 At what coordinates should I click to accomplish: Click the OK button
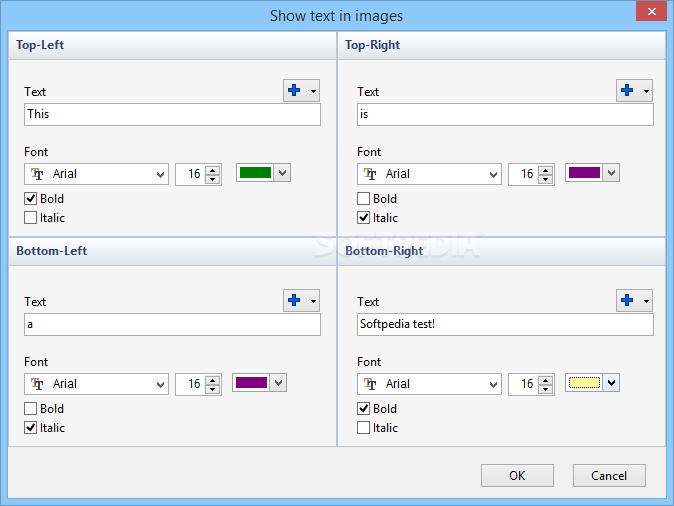(x=517, y=476)
